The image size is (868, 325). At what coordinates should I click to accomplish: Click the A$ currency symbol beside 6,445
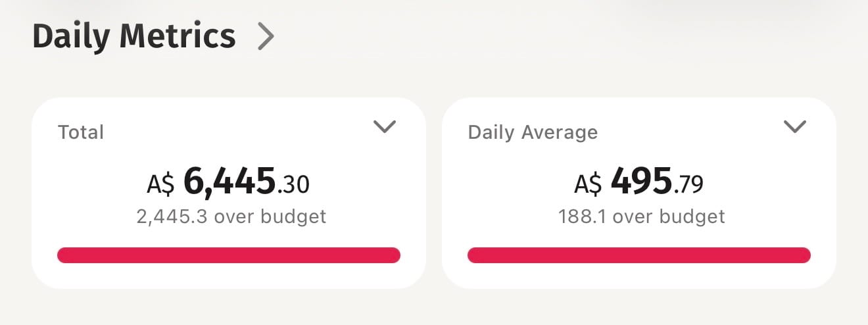[160, 184]
